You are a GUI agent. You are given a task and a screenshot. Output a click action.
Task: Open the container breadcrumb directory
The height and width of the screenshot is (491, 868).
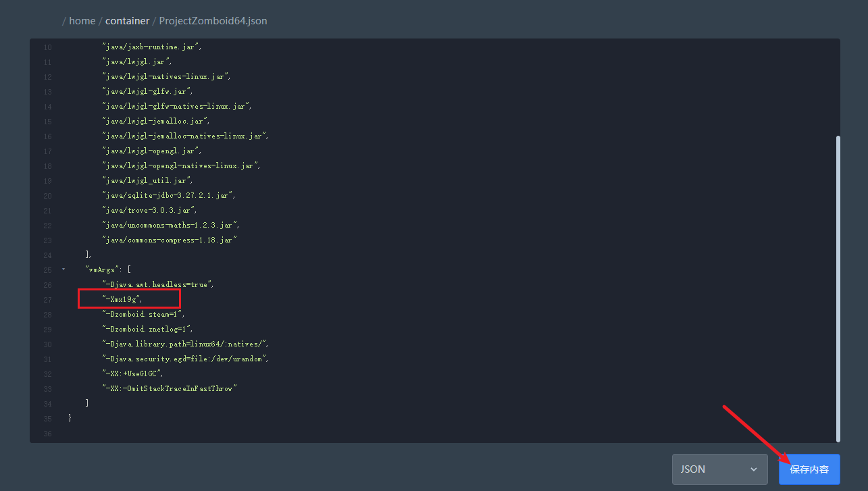pos(127,21)
